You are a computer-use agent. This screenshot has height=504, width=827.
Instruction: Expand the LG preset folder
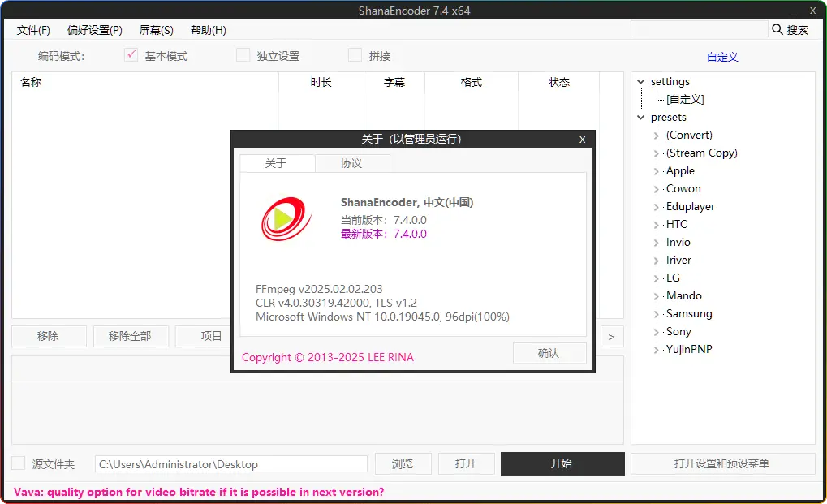(x=656, y=278)
